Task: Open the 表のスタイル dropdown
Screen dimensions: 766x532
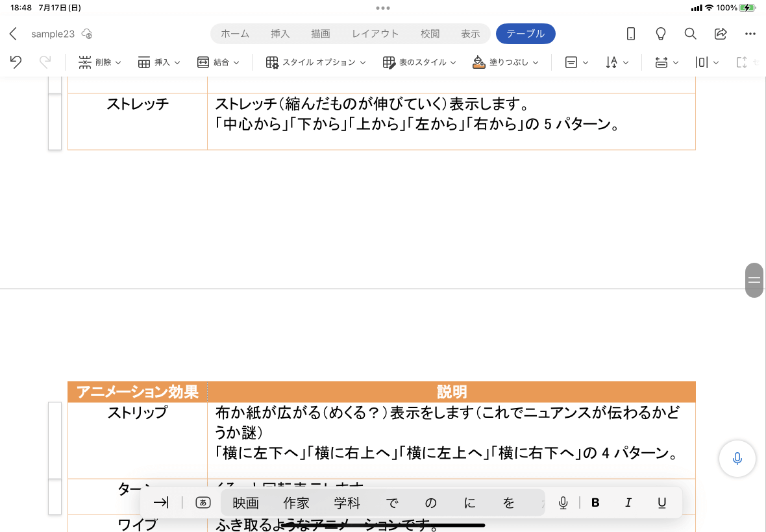Action: [x=419, y=62]
